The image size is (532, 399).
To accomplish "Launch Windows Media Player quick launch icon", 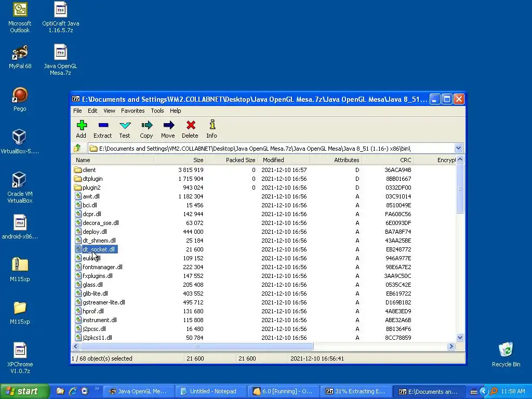I will [85, 391].
